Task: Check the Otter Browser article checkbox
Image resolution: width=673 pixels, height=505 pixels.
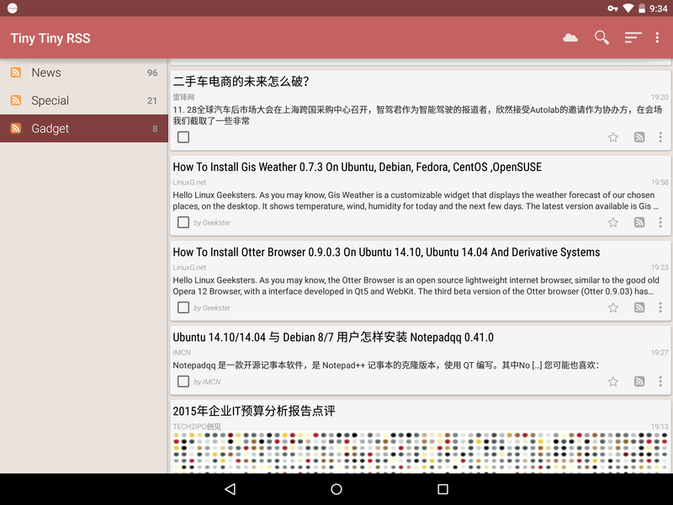Action: pos(183,307)
